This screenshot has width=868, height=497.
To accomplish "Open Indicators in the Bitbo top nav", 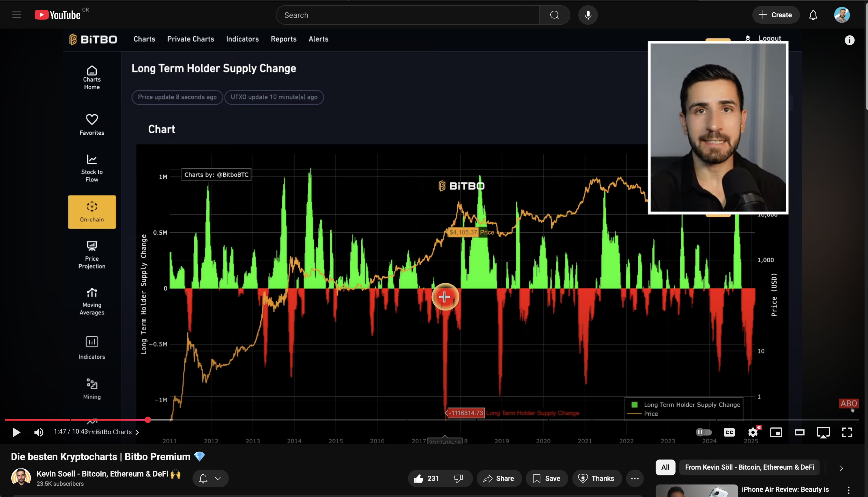I will pyautogui.click(x=242, y=39).
